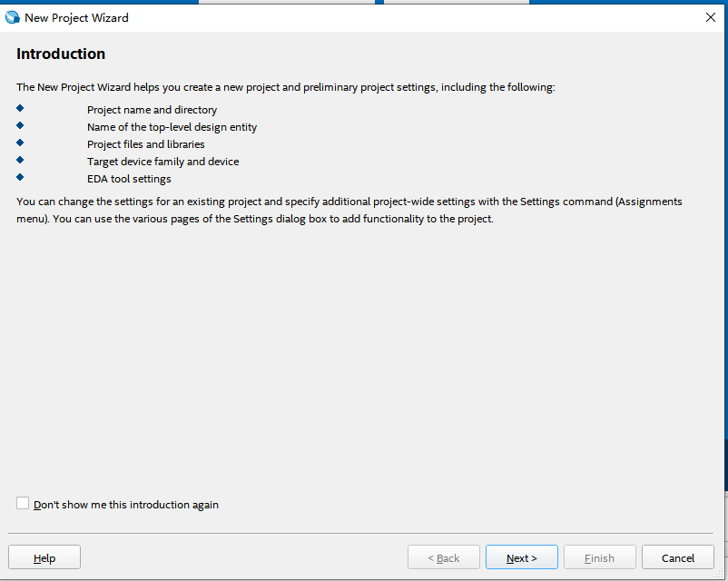Image resolution: width=728 pixels, height=581 pixels.
Task: Click the greyed-out Finish button
Action: click(x=599, y=557)
